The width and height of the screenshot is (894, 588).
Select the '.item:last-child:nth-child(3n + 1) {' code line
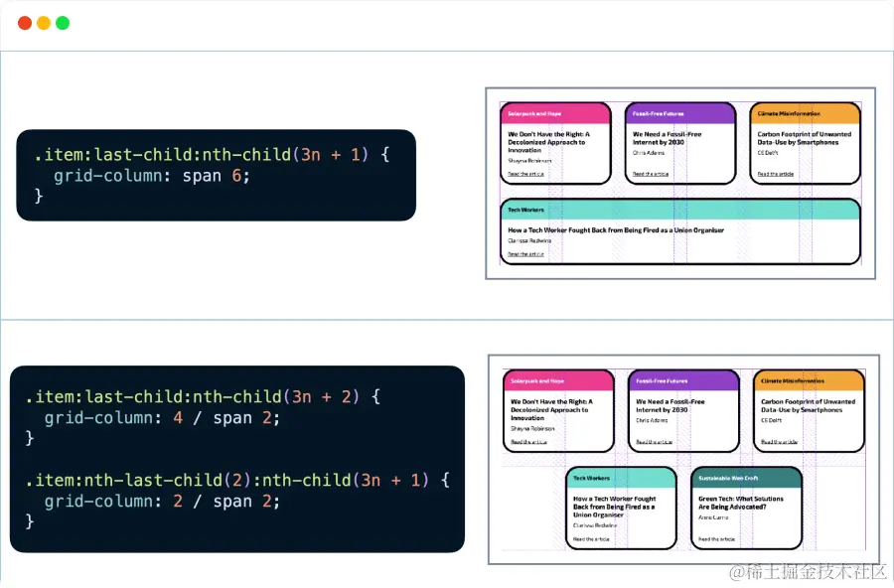[x=212, y=155]
